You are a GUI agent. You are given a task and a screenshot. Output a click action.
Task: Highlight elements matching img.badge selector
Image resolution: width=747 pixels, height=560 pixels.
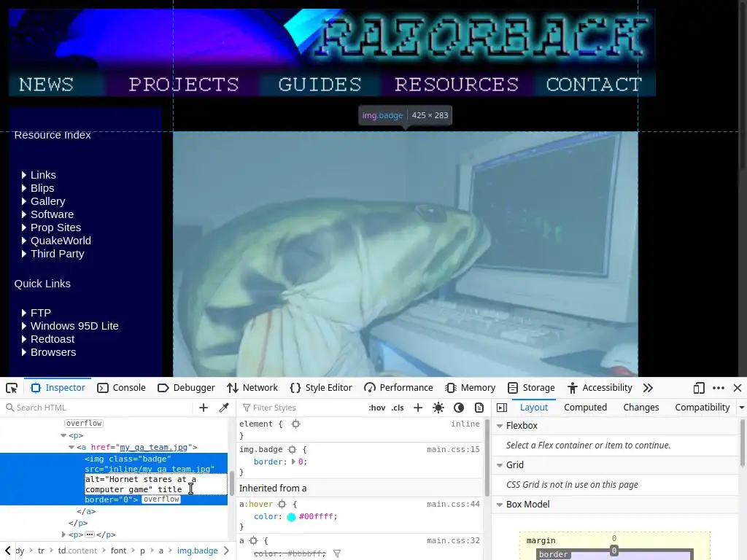pos(292,449)
